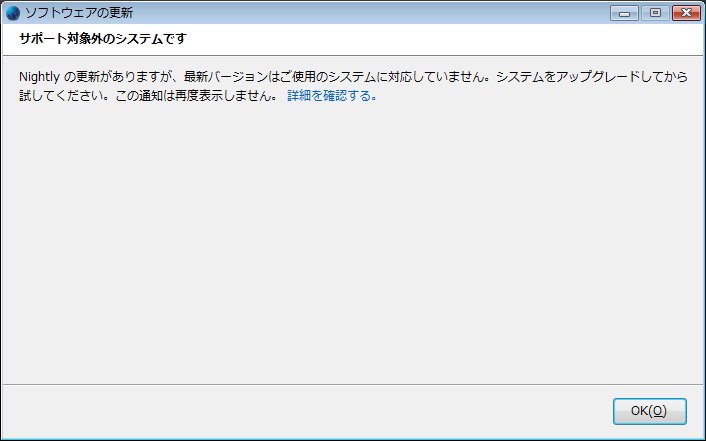Open the 詳細を確認する link
The height and width of the screenshot is (441, 706).
pyautogui.click(x=332, y=97)
